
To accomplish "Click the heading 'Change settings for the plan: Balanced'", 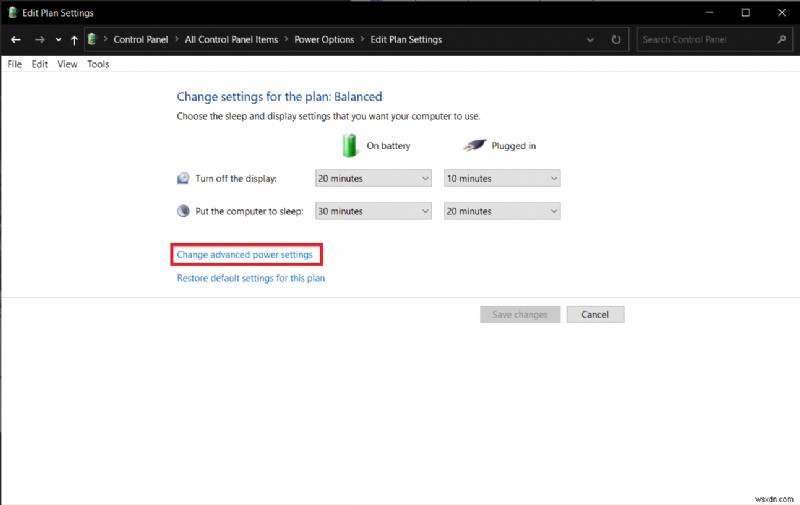I will tap(279, 96).
